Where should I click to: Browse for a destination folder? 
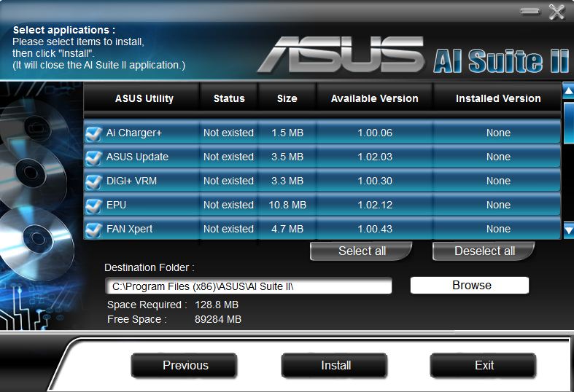(x=470, y=285)
